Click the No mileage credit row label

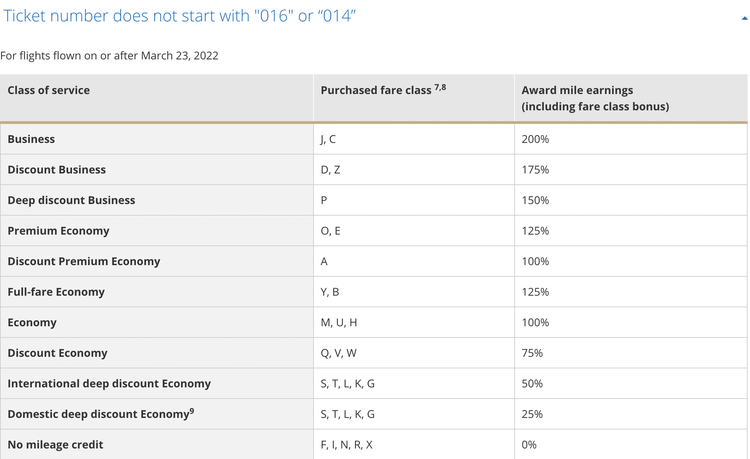click(55, 444)
